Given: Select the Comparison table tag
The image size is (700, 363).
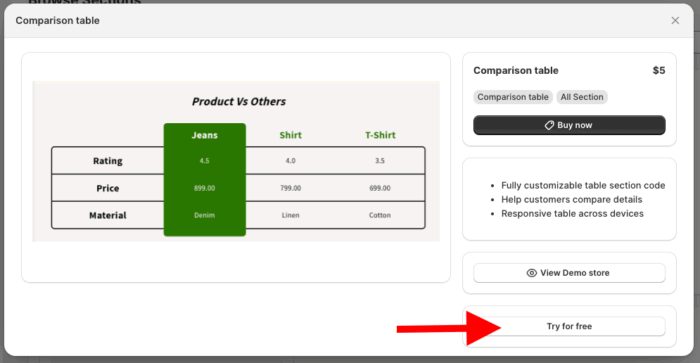Looking at the screenshot, I should coord(513,97).
